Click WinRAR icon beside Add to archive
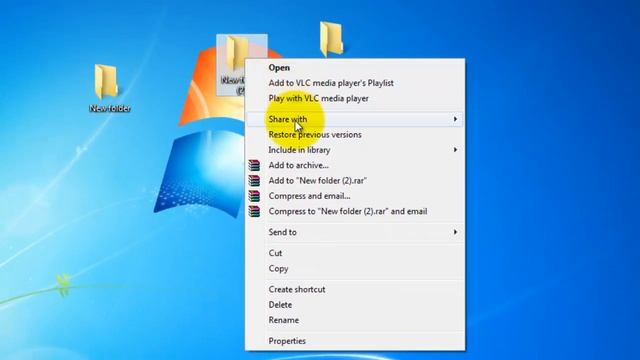Viewport: 640px width, 360px height. [x=254, y=165]
